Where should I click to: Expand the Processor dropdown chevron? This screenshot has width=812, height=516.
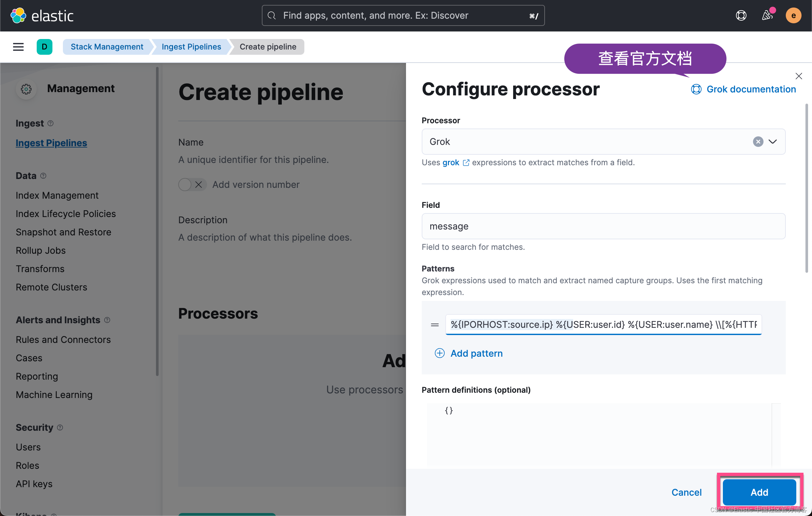coord(773,142)
